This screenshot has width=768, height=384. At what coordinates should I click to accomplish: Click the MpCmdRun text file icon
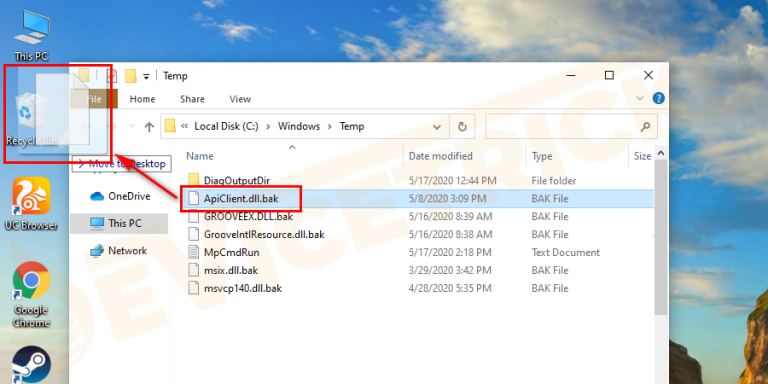[194, 253]
